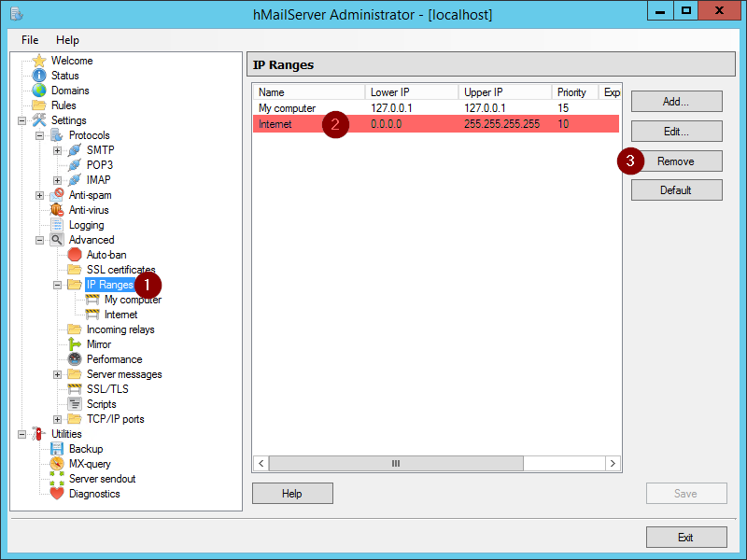Viewport: 747px width, 560px height.
Task: Expand the SMTP tree node
Action: pyautogui.click(x=57, y=150)
